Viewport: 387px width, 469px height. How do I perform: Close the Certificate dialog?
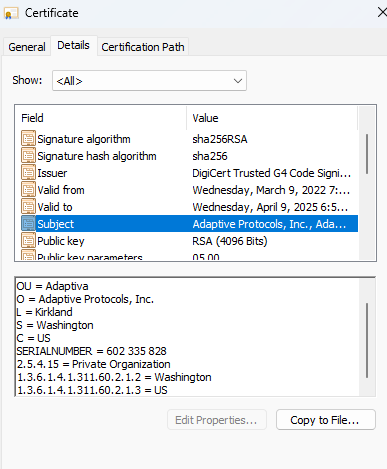tap(381, 13)
